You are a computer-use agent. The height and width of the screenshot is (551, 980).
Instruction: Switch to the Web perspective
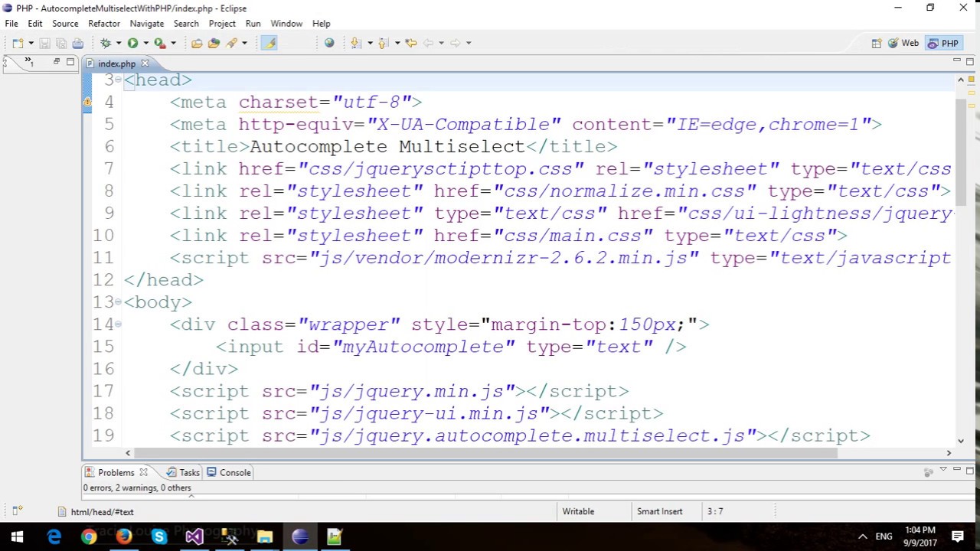coord(903,44)
